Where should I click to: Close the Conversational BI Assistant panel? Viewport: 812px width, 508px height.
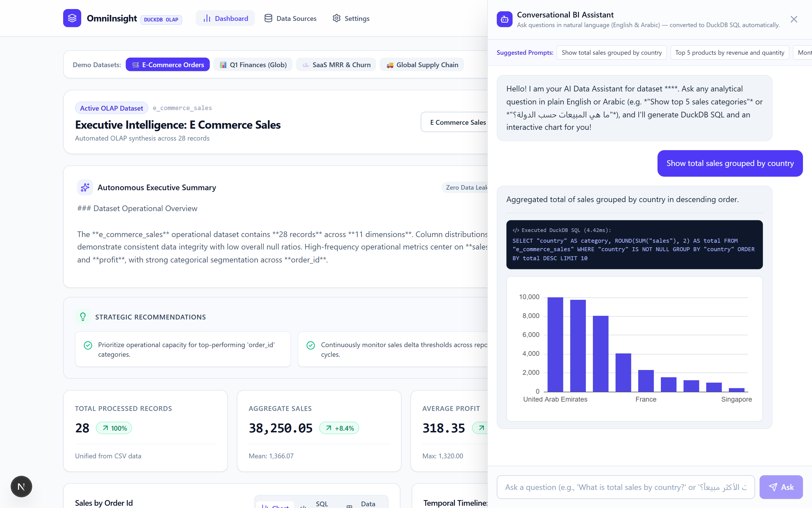[794, 19]
